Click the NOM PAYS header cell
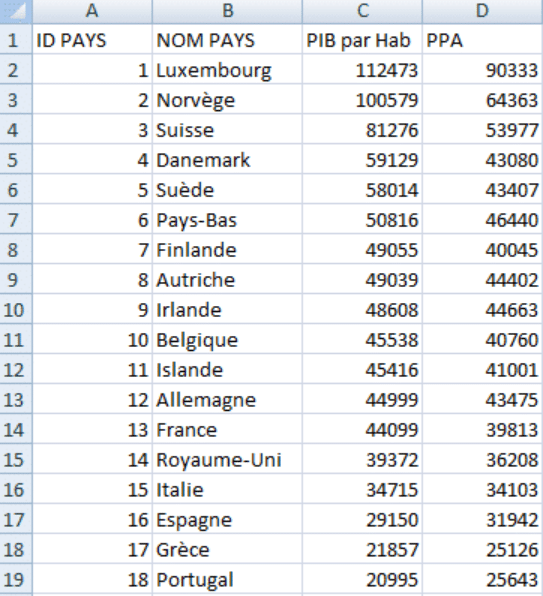The width and height of the screenshot is (543, 596). pos(227,40)
